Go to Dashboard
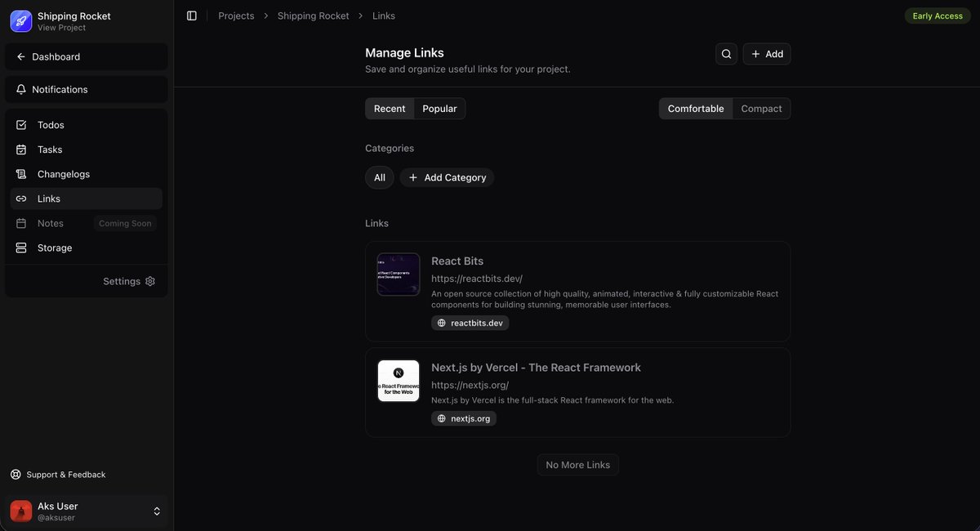This screenshot has height=531, width=980. [x=87, y=56]
